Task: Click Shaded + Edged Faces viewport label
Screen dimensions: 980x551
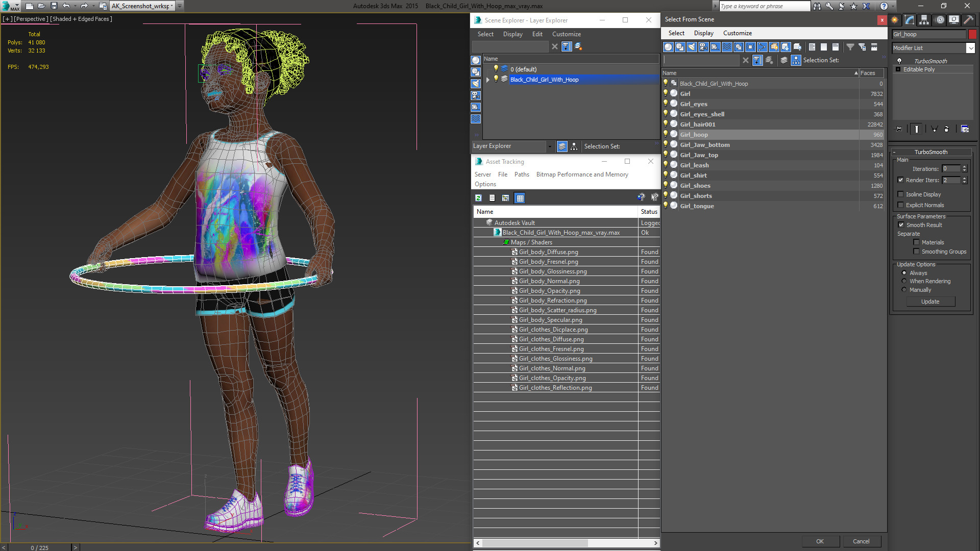Action: pyautogui.click(x=81, y=19)
